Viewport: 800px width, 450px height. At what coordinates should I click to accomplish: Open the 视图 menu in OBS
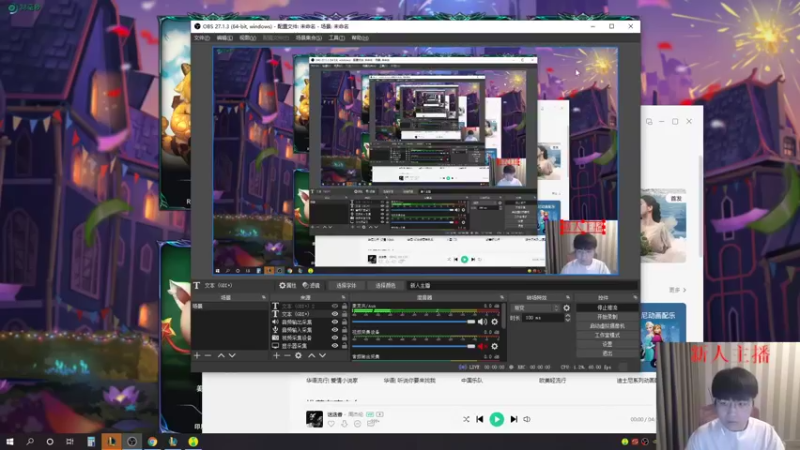[x=247, y=38]
